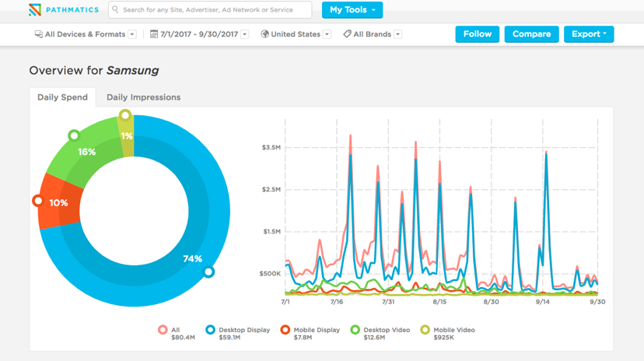Click the search magnifier icon
Viewport: 644px width, 361px height.
click(115, 10)
